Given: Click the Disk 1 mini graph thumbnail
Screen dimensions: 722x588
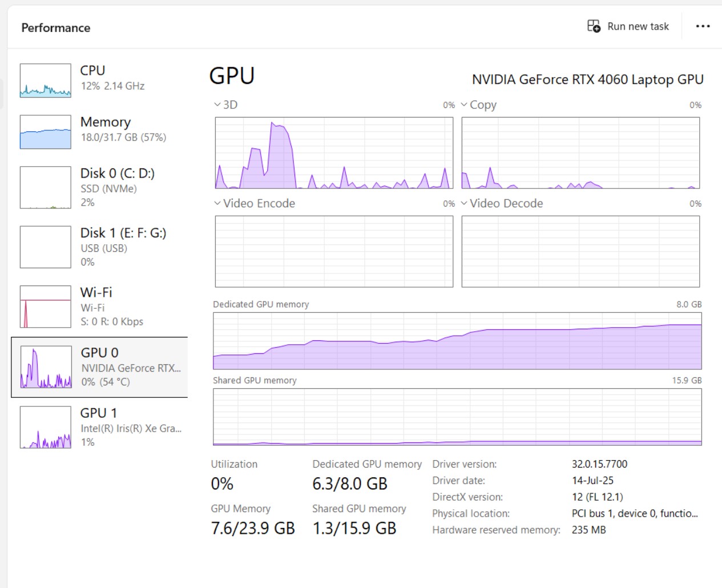Looking at the screenshot, I should (46, 247).
